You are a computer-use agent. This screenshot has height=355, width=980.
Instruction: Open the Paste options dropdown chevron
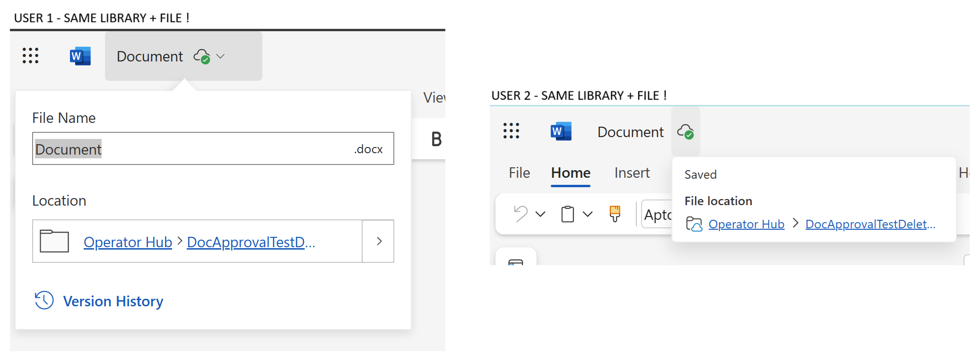point(588,214)
